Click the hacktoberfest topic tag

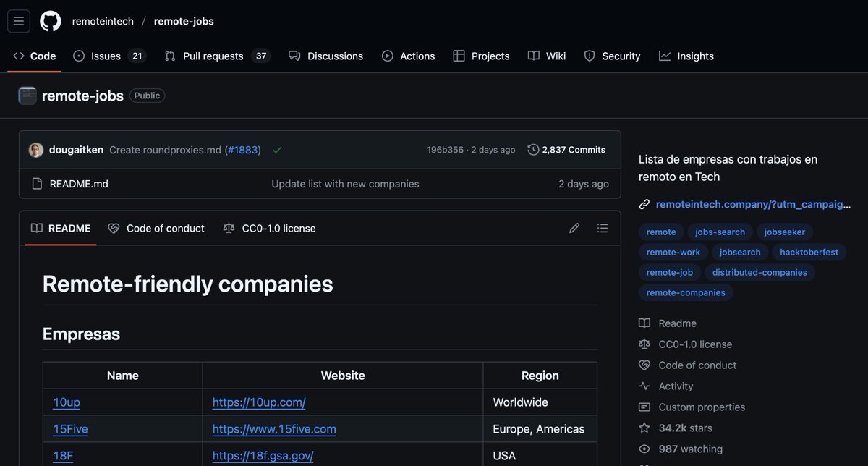pyautogui.click(x=809, y=252)
